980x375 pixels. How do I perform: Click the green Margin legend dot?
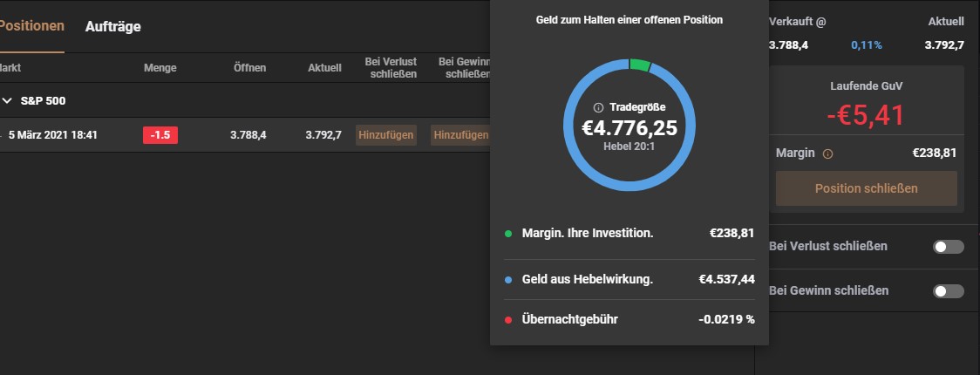pyautogui.click(x=507, y=234)
